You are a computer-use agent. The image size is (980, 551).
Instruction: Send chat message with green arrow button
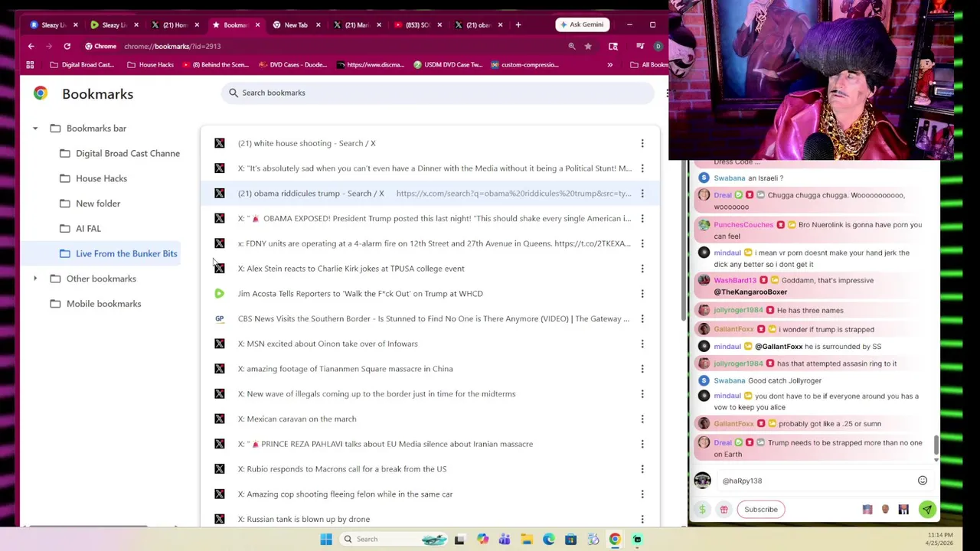(x=926, y=510)
